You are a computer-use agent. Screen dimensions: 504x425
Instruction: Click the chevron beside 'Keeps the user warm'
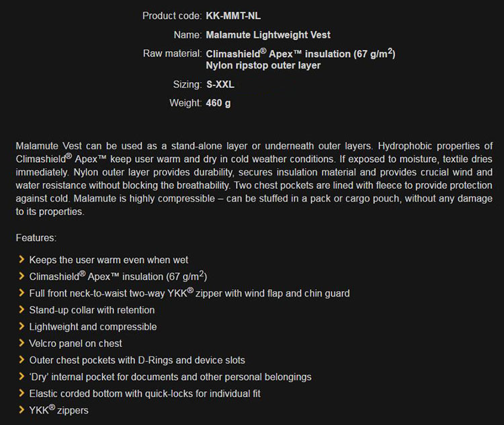point(22,260)
